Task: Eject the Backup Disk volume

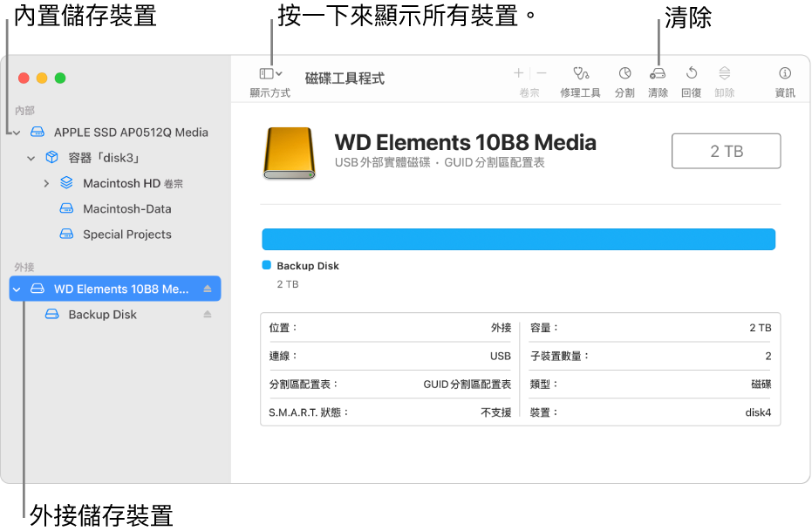Action: tap(208, 314)
